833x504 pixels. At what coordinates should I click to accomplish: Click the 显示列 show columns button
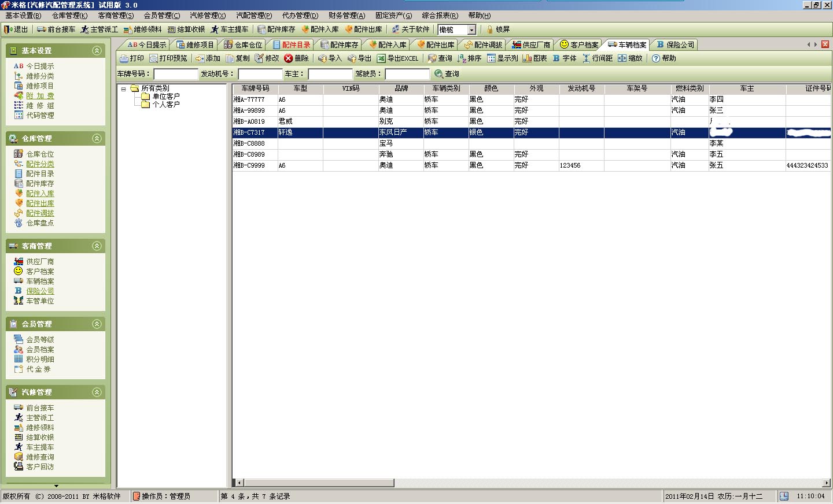tap(502, 58)
